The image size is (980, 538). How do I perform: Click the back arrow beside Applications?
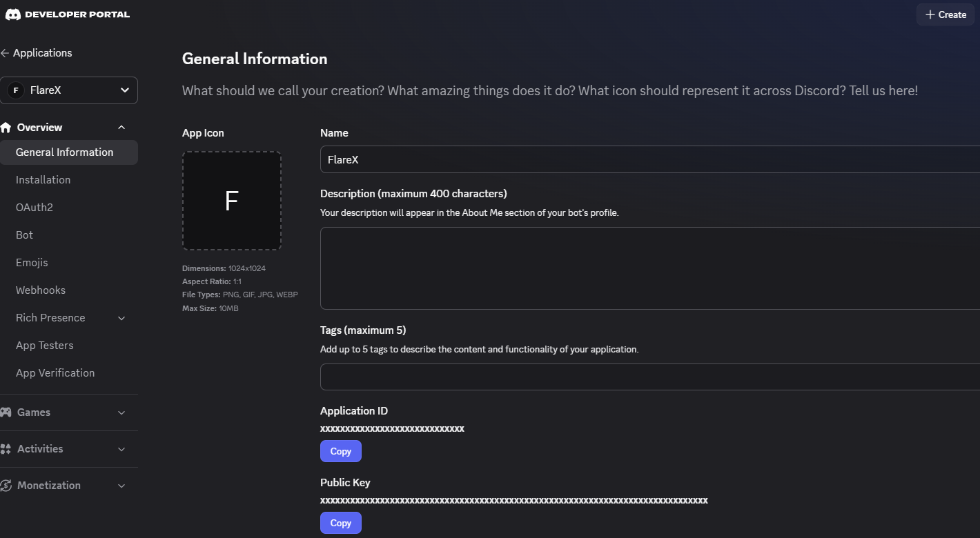[x=5, y=53]
